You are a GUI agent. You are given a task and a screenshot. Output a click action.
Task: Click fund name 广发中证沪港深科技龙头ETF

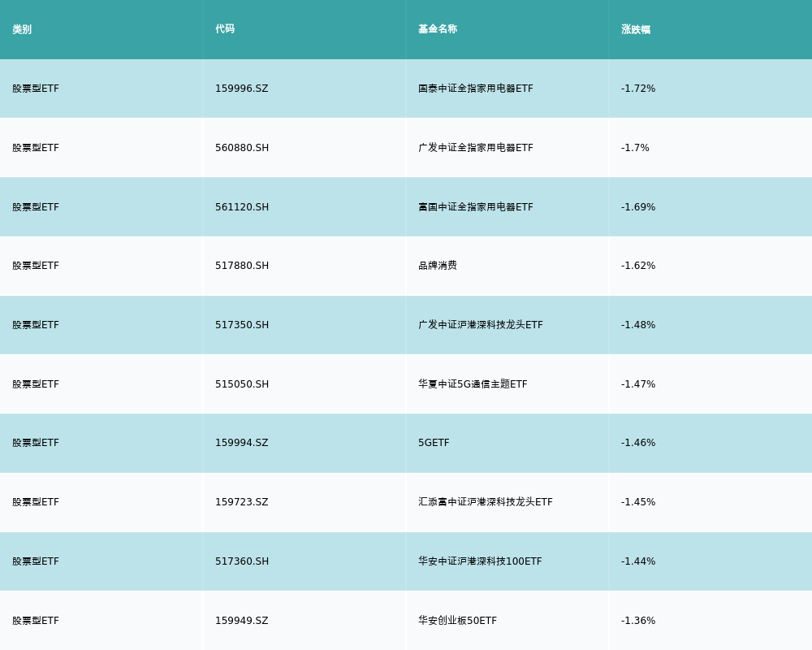pyautogui.click(x=481, y=325)
